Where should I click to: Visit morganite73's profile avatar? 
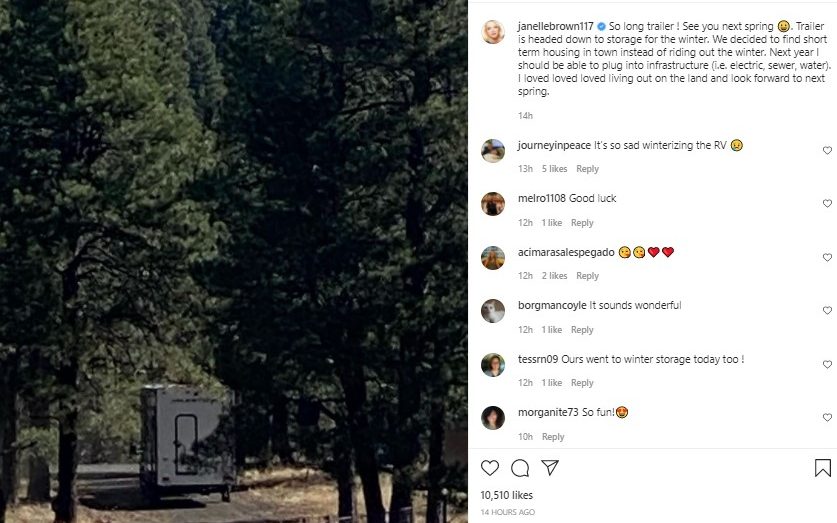click(x=493, y=418)
